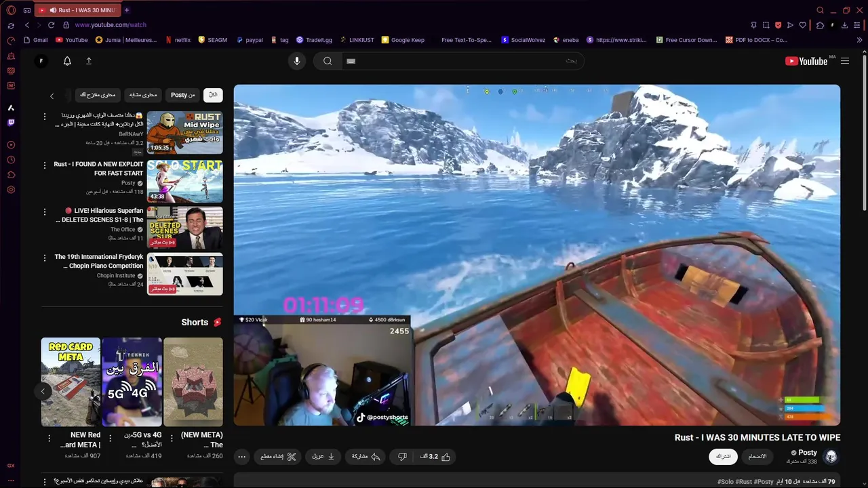Open the Google Keep bookmark
The image size is (868, 488).
pos(403,40)
